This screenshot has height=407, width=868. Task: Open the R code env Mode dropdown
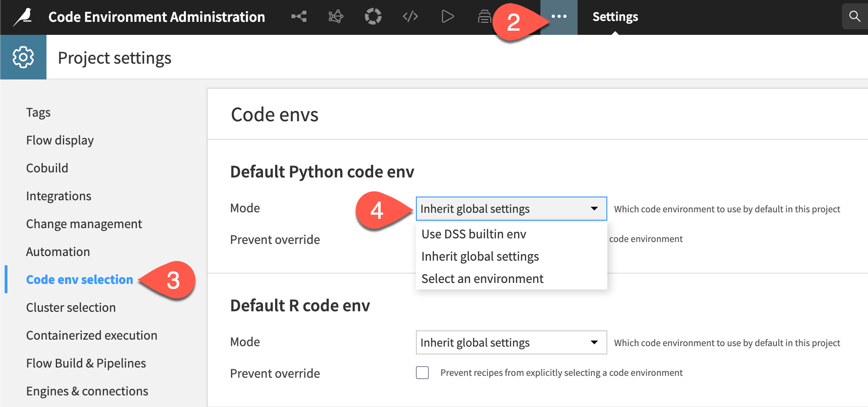511,342
